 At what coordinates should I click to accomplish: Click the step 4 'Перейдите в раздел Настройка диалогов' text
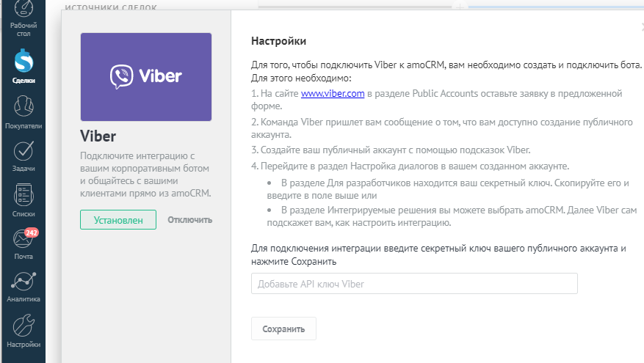(410, 166)
